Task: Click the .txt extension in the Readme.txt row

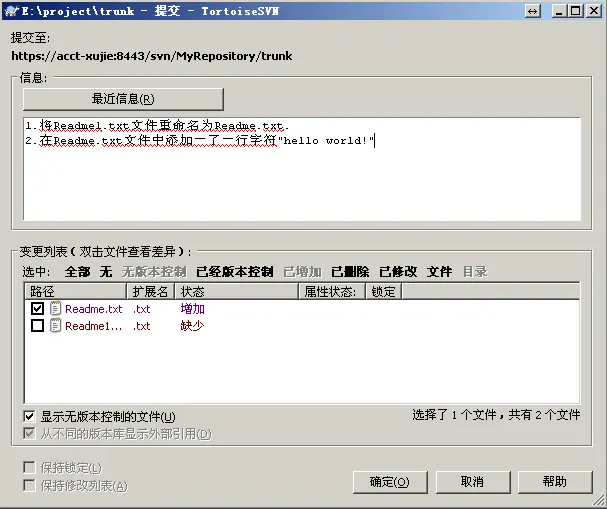Action: [142, 309]
